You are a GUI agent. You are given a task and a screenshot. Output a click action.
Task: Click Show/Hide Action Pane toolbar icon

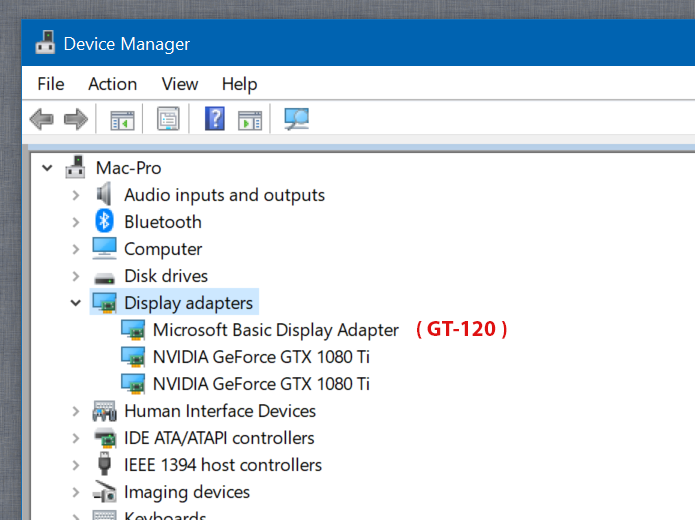(x=250, y=120)
